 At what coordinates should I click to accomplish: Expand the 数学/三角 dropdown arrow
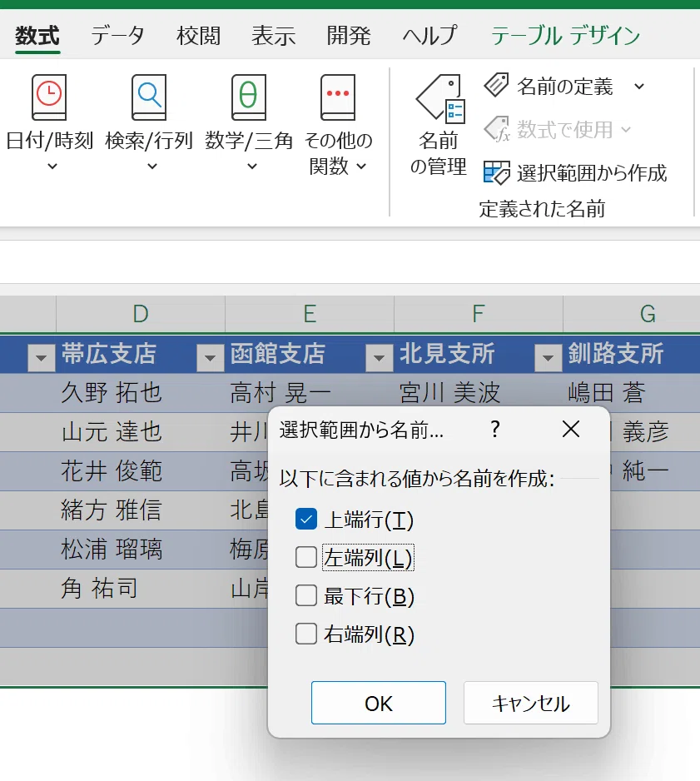[252, 167]
